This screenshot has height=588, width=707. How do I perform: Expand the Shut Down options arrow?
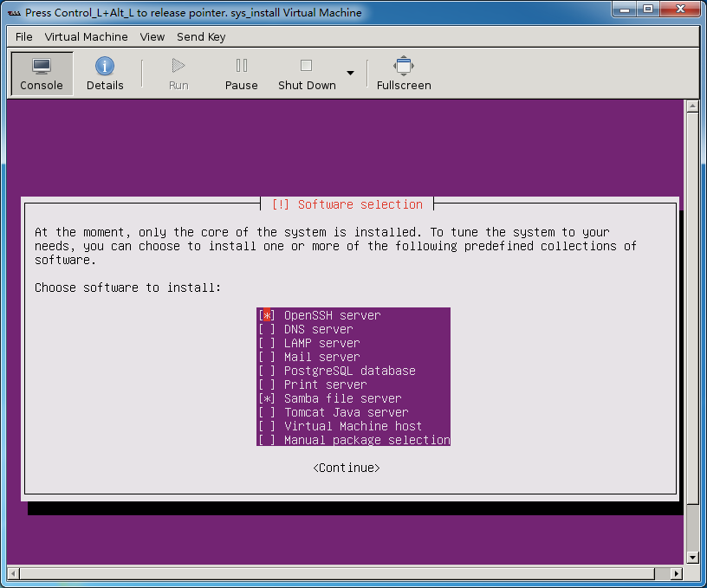click(351, 73)
